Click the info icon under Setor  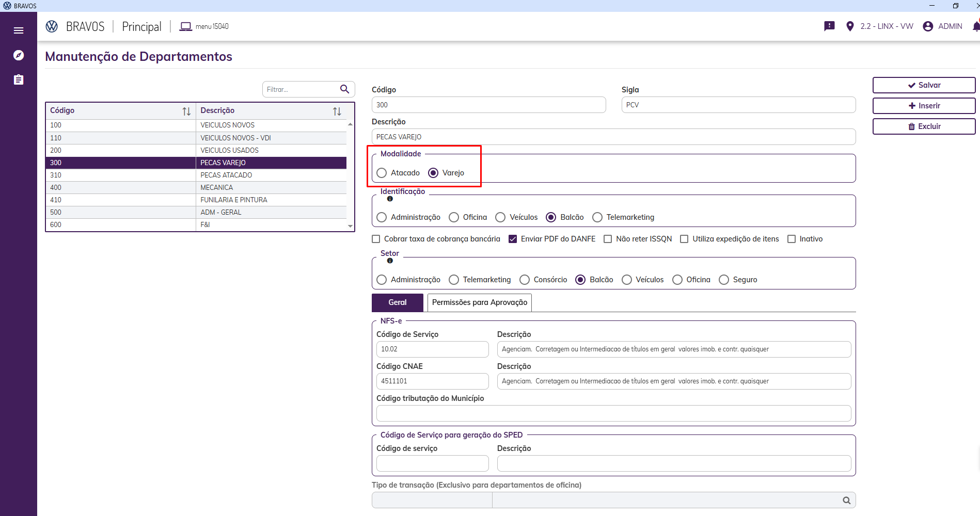click(x=390, y=261)
